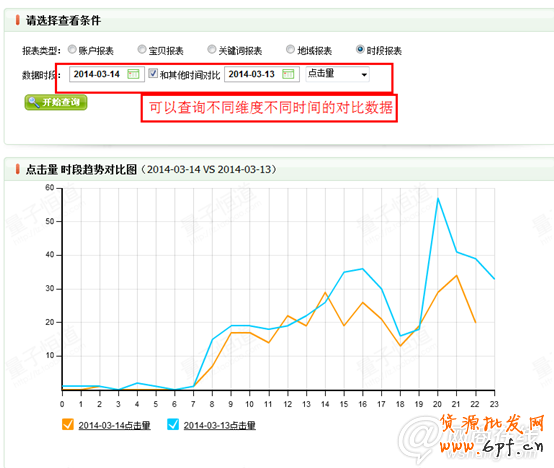Click dropdown arrow beside 点击量
This screenshot has height=468, width=554.
click(x=364, y=75)
